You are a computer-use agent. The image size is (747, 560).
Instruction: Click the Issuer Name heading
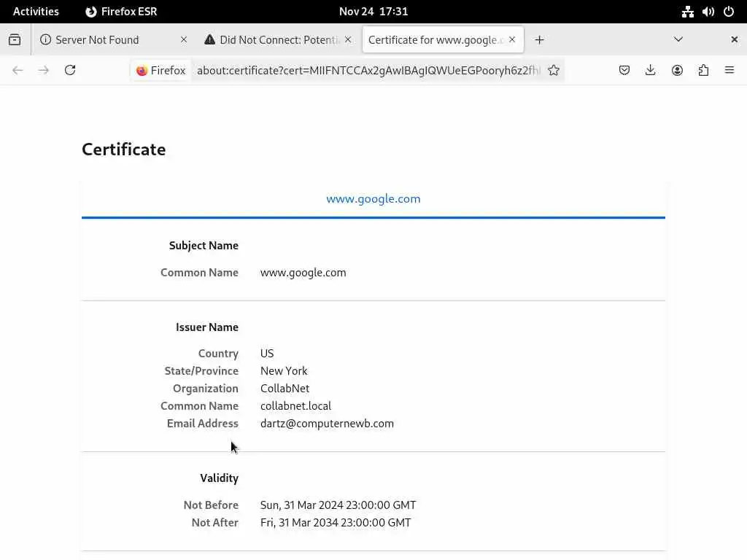pyautogui.click(x=207, y=327)
